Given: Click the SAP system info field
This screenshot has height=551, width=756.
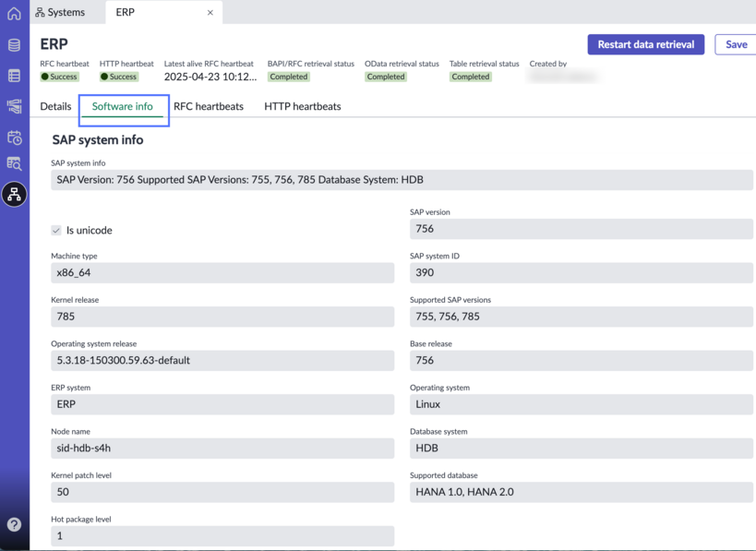Looking at the screenshot, I should [x=402, y=180].
